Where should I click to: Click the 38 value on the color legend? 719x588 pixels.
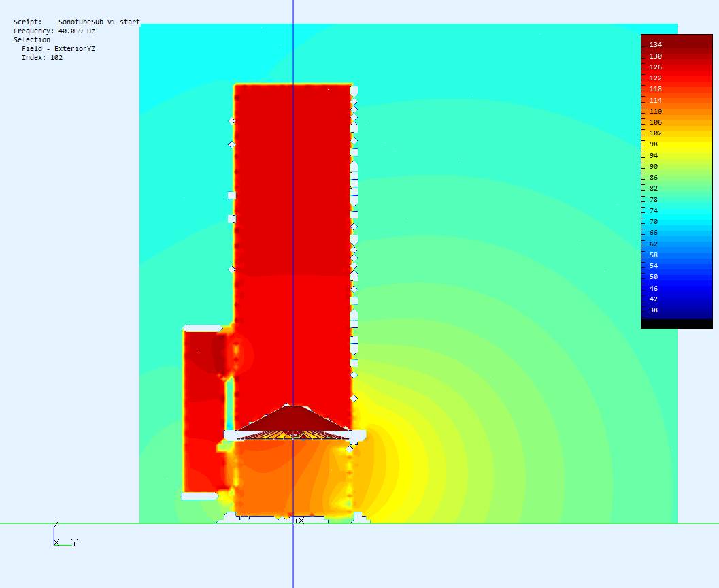click(654, 310)
